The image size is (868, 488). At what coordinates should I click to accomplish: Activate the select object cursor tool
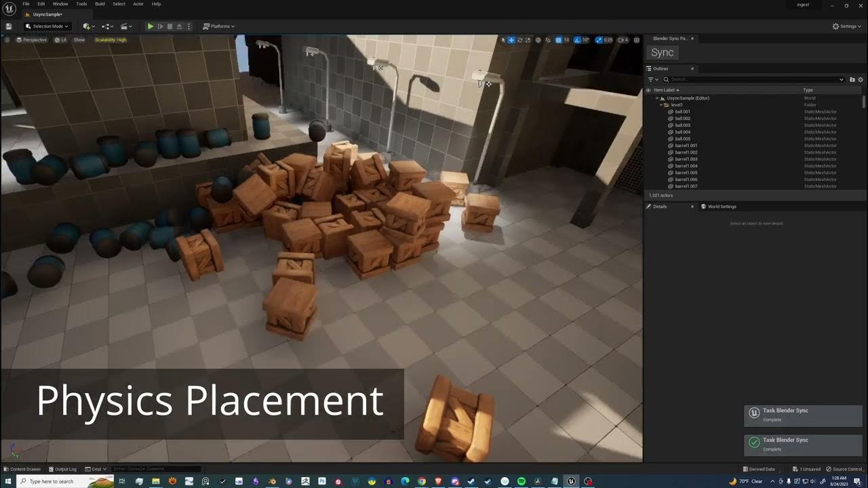503,40
